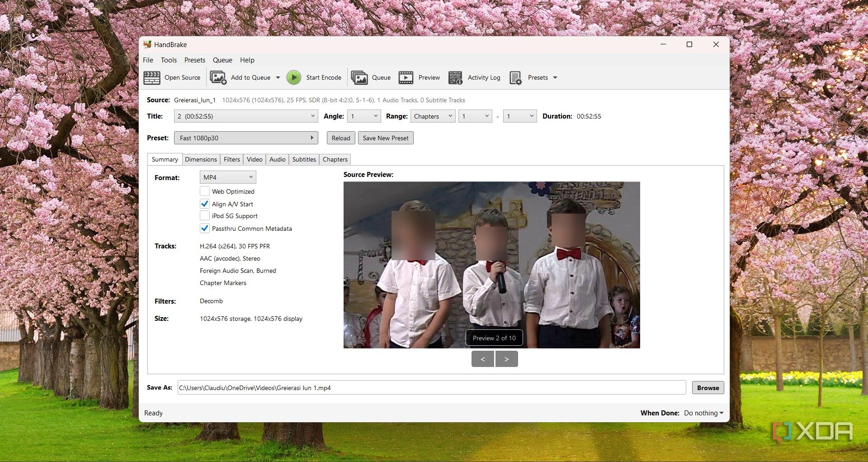The height and width of the screenshot is (462, 868).
Task: Uncheck Passthru Common Metadata
Action: [x=205, y=228]
